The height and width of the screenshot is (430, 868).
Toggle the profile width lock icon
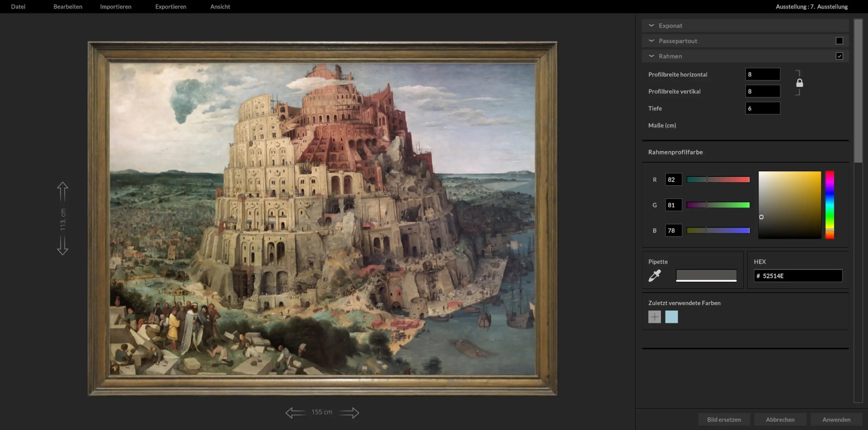coord(799,83)
